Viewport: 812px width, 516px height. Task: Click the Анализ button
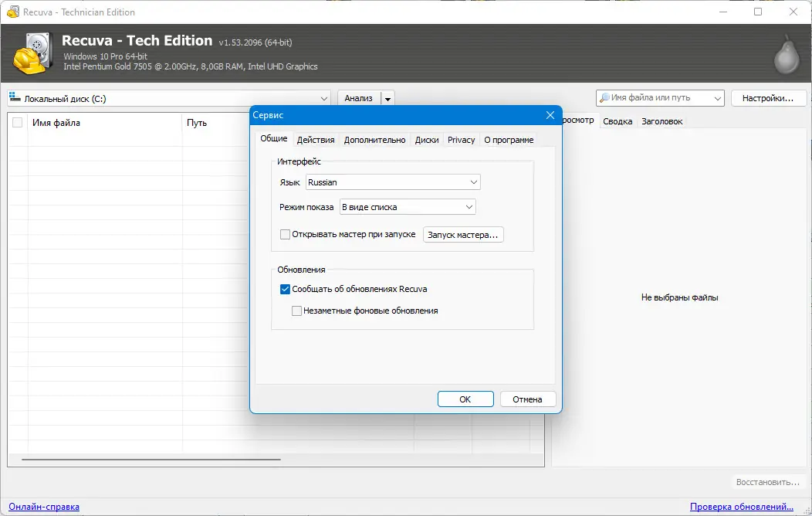tap(359, 98)
